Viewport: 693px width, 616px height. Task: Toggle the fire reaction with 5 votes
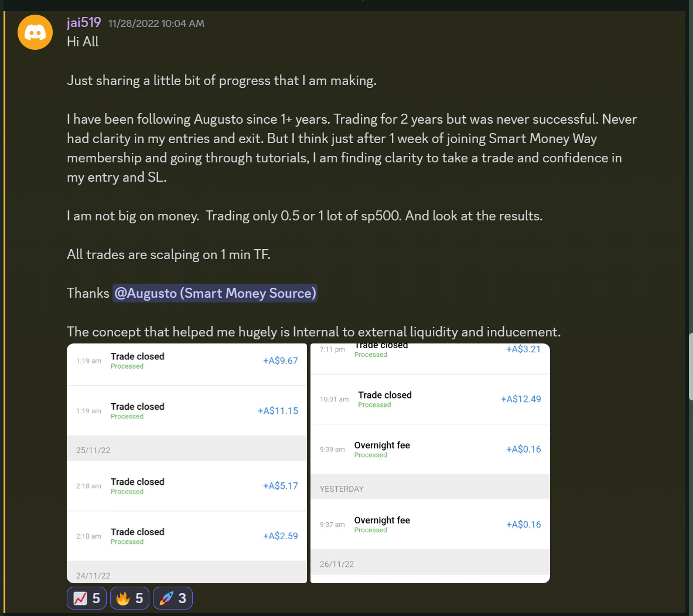coord(129,598)
